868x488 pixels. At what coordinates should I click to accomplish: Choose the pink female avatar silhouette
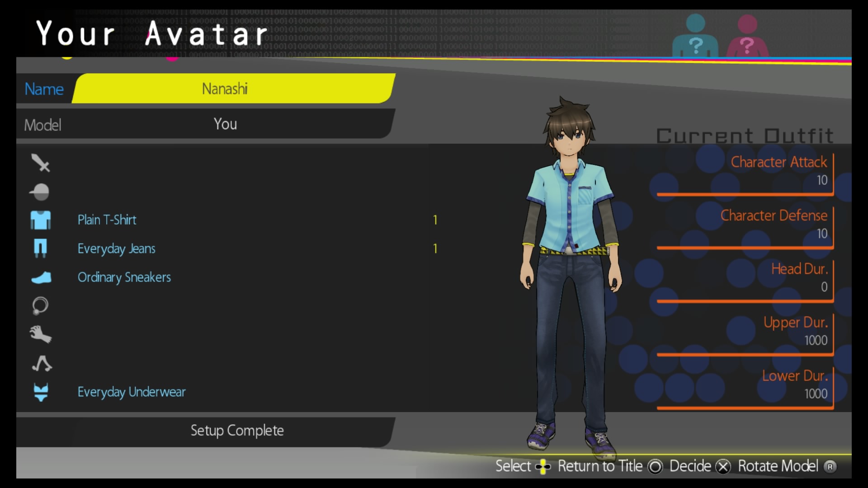pos(747,37)
